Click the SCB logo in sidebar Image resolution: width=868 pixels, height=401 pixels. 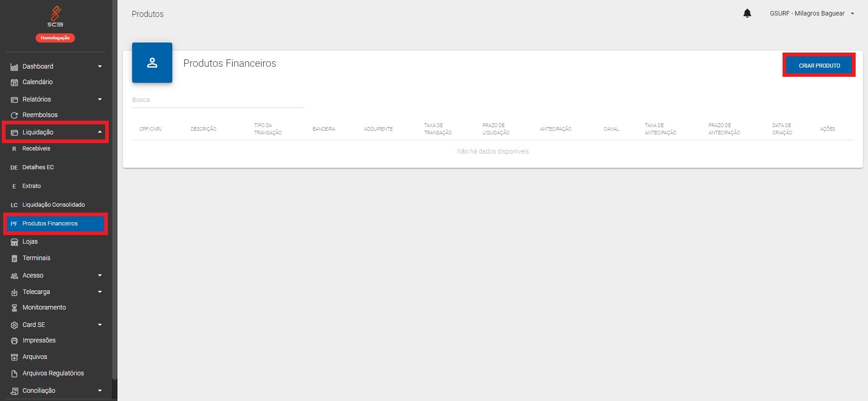pos(55,16)
